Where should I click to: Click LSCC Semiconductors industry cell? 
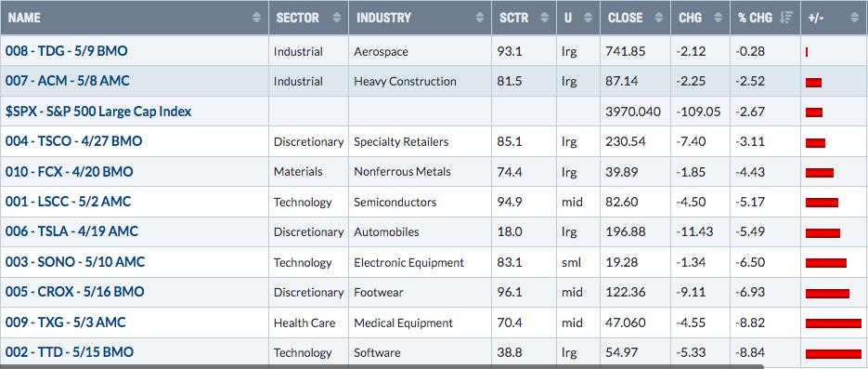[395, 203]
